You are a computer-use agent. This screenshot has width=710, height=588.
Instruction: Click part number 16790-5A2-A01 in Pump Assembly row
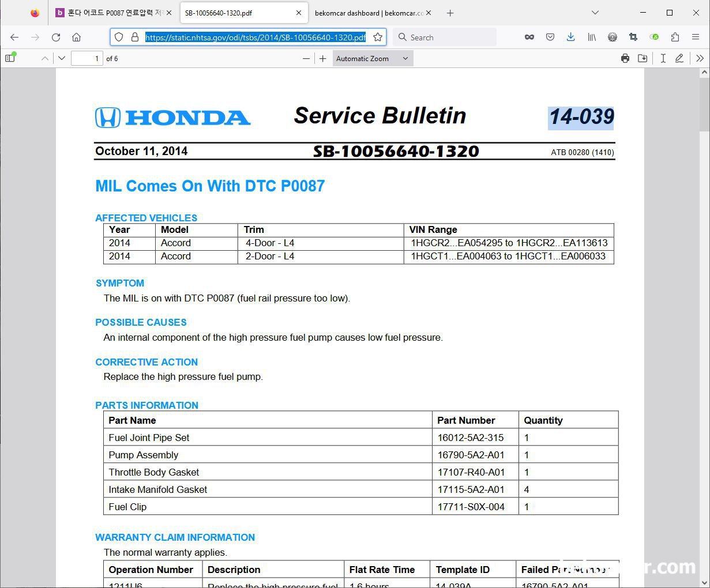tap(471, 455)
